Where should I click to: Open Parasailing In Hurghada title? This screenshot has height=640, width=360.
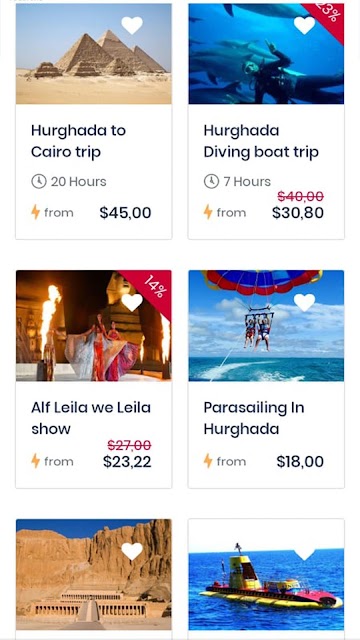pyautogui.click(x=254, y=418)
